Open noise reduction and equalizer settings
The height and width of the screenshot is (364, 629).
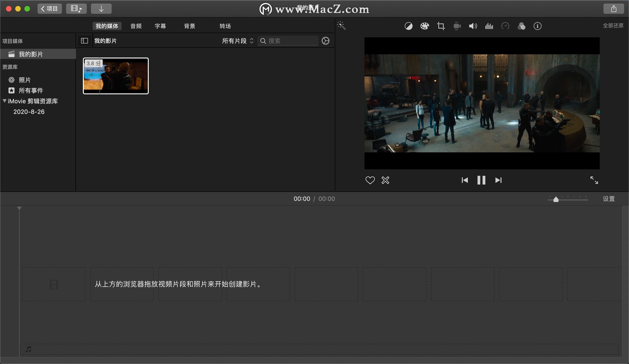click(489, 26)
